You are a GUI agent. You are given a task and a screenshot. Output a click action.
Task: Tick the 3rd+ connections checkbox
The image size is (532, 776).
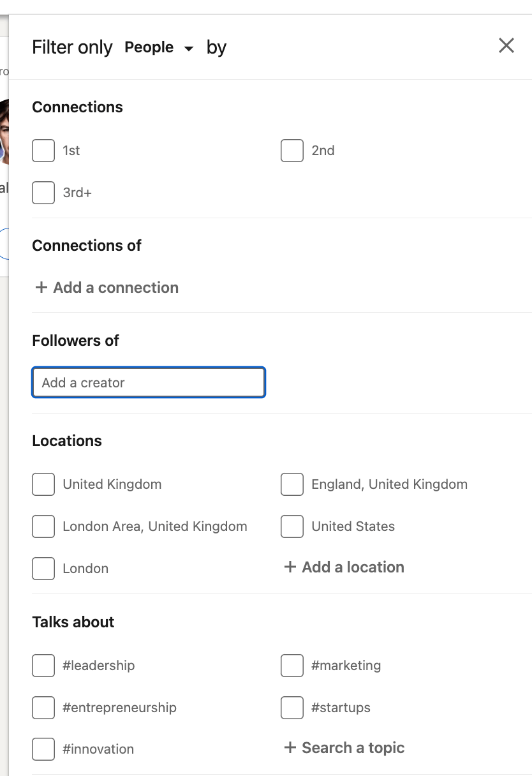[43, 192]
